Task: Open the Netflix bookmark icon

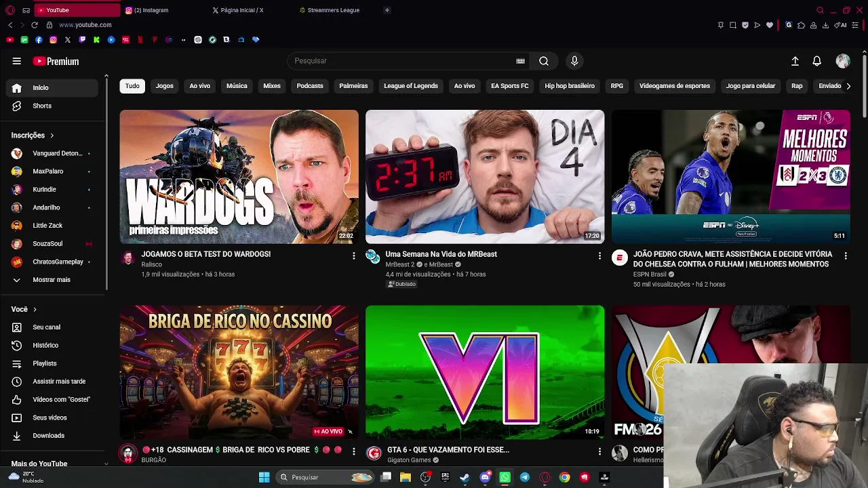Action: pos(140,40)
